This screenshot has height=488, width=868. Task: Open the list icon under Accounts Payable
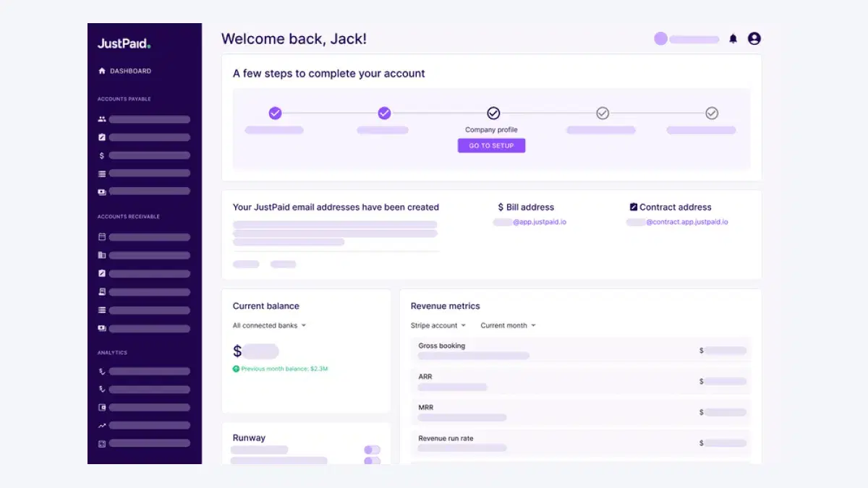(102, 174)
